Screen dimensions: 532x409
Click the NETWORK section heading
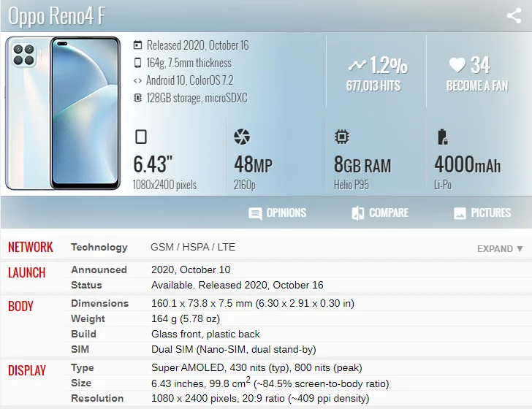pos(31,247)
